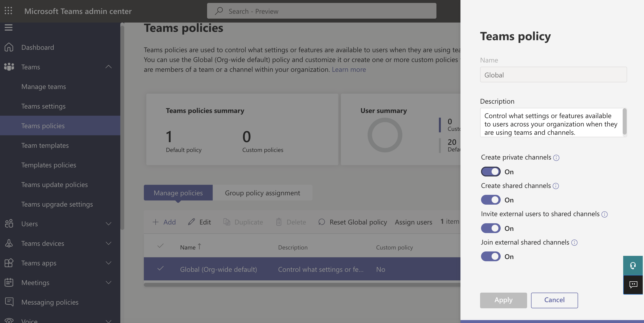Click the Meetings calendar icon
This screenshot has width=644, height=323.
pos(9,282)
